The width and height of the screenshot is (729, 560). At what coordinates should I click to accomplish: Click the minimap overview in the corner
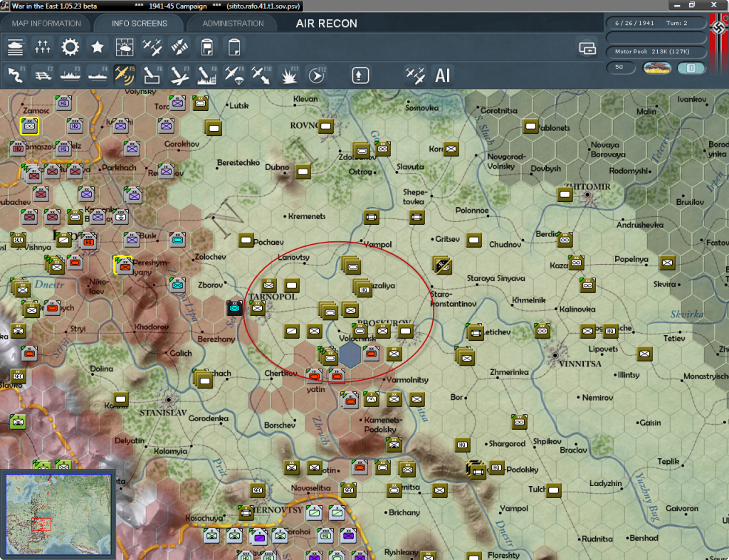coord(58,514)
